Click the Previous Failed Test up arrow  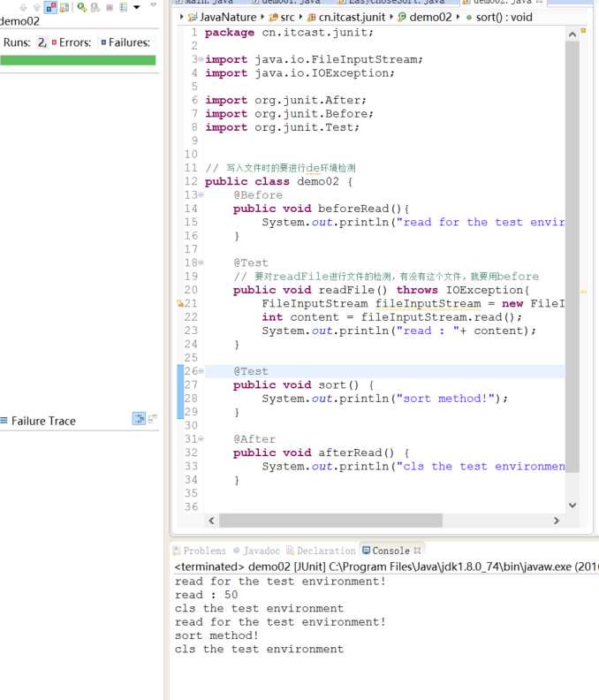[x=36, y=7]
